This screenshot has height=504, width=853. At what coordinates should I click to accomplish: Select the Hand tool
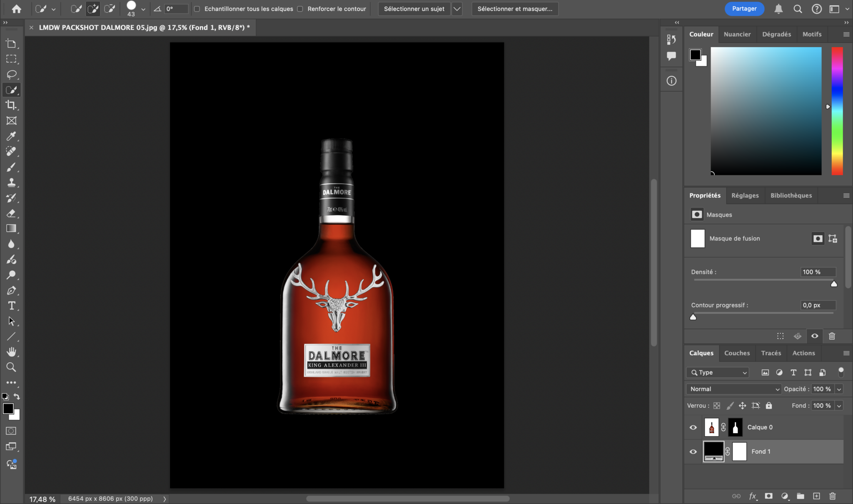(11, 352)
